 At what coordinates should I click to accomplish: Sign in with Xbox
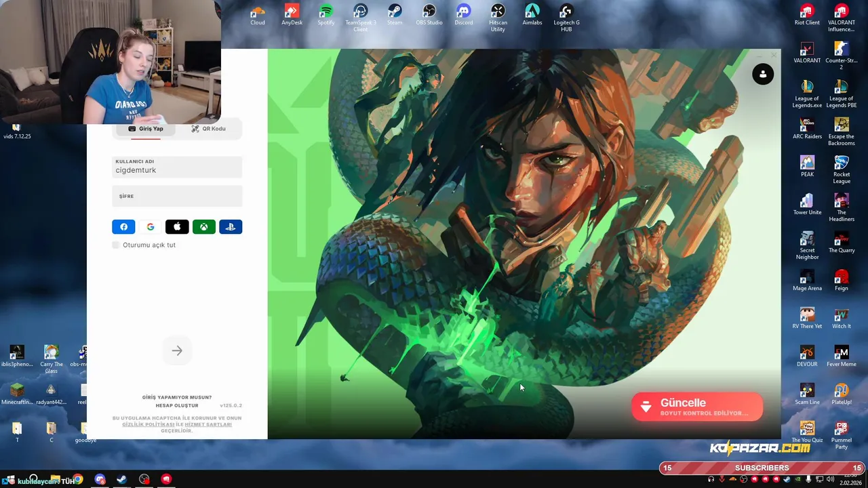pyautogui.click(x=204, y=227)
